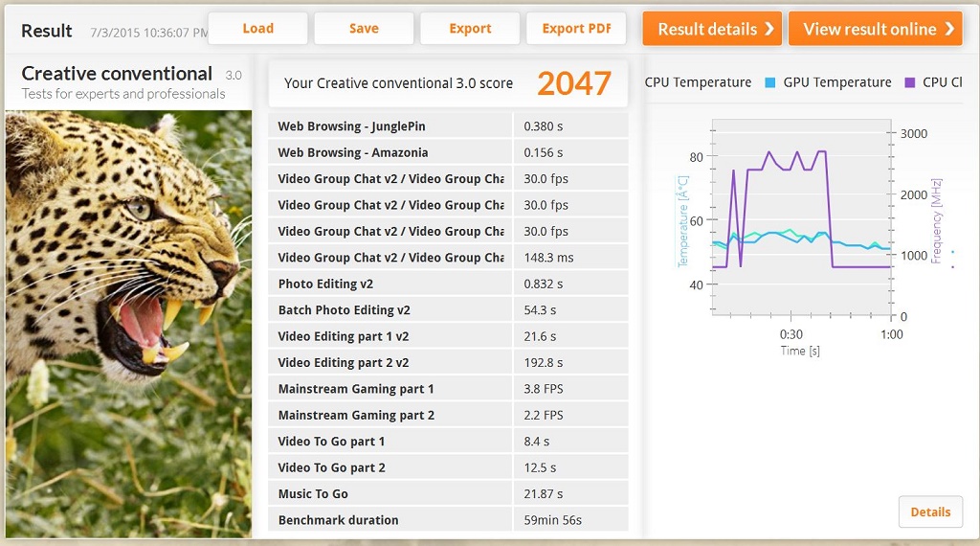Click the Save button
The width and height of the screenshot is (980, 546).
tap(364, 29)
